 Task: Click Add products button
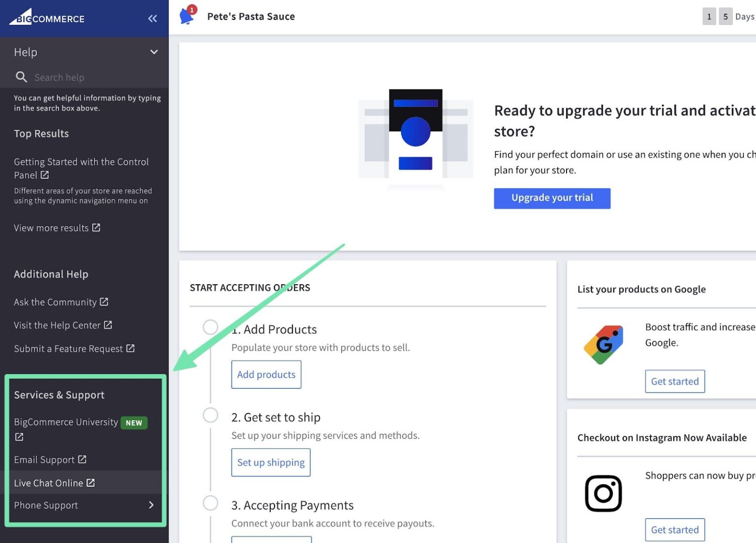point(266,374)
